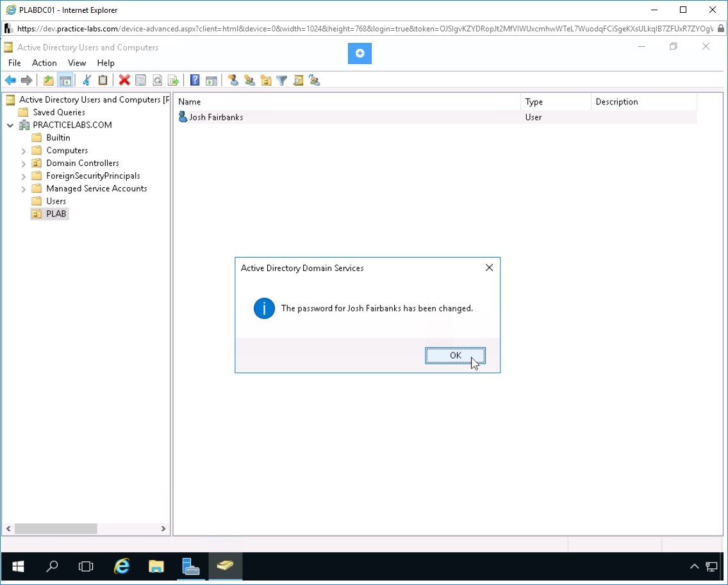Toggle Show/Hide Console Tree icon
Viewport: 728px width, 585px height.
(65, 80)
